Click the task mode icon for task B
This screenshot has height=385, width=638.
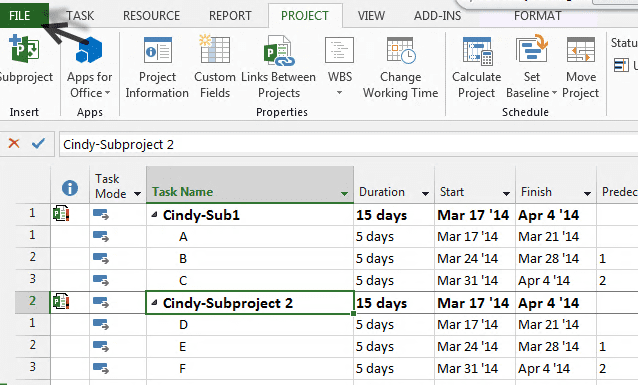(101, 258)
